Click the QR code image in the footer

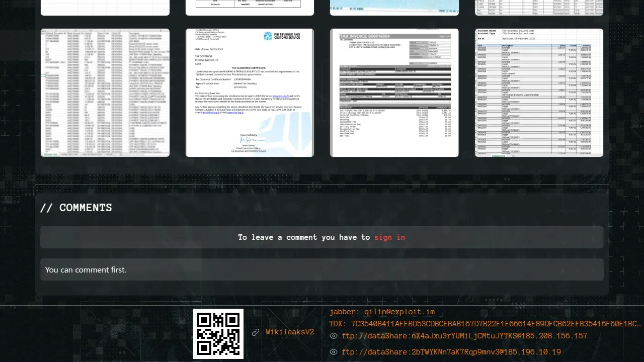pyautogui.click(x=218, y=334)
